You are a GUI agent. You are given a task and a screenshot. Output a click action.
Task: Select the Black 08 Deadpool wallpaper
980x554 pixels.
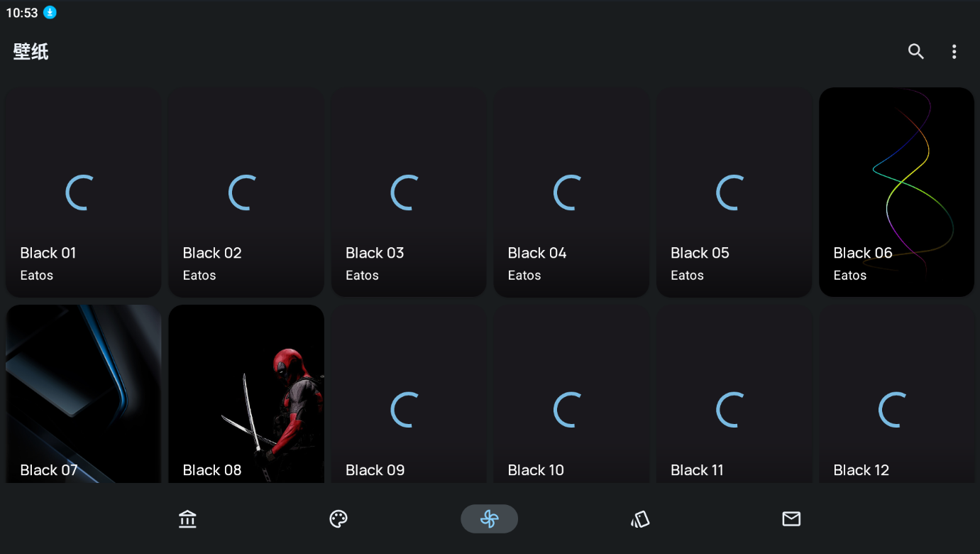coord(246,394)
